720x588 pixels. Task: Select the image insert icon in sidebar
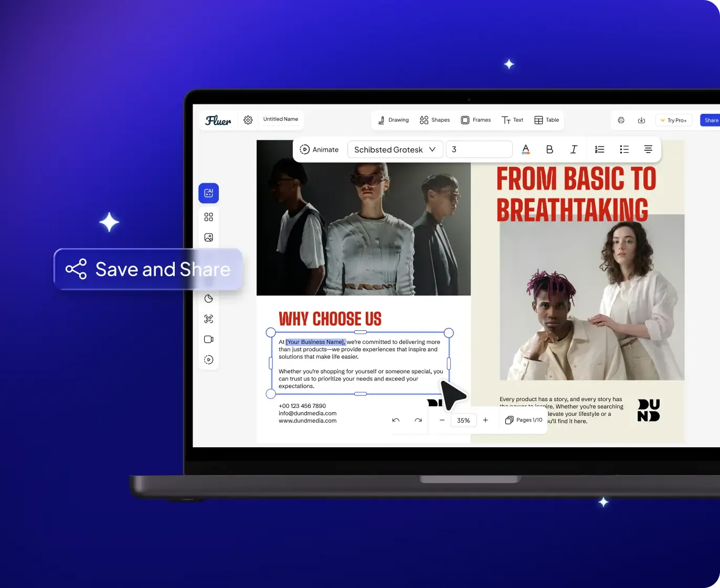tap(208, 237)
